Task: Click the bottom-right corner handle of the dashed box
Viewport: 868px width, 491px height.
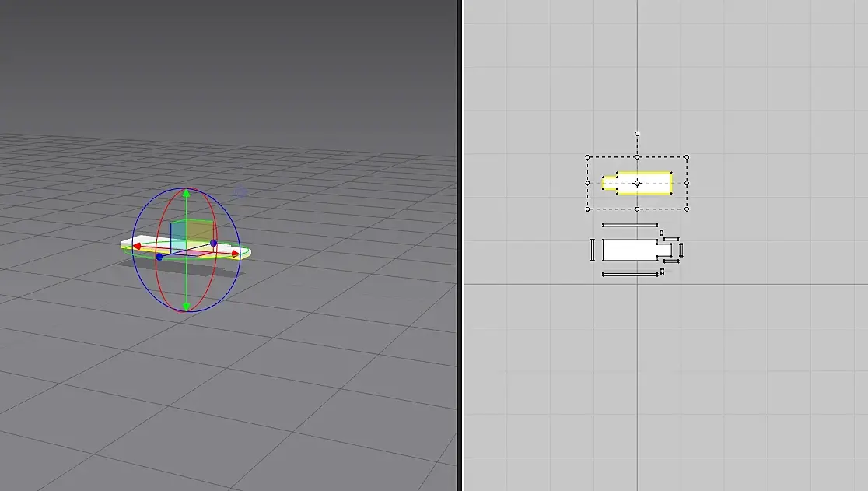Action: (x=687, y=209)
